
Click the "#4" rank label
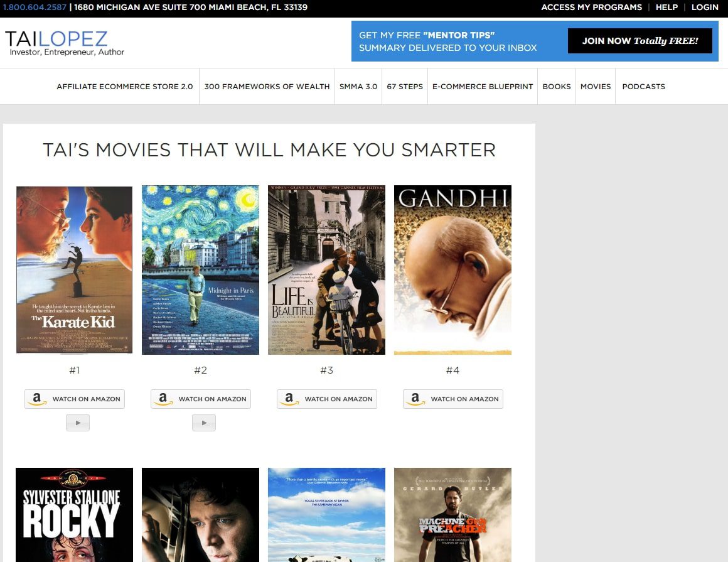click(452, 370)
